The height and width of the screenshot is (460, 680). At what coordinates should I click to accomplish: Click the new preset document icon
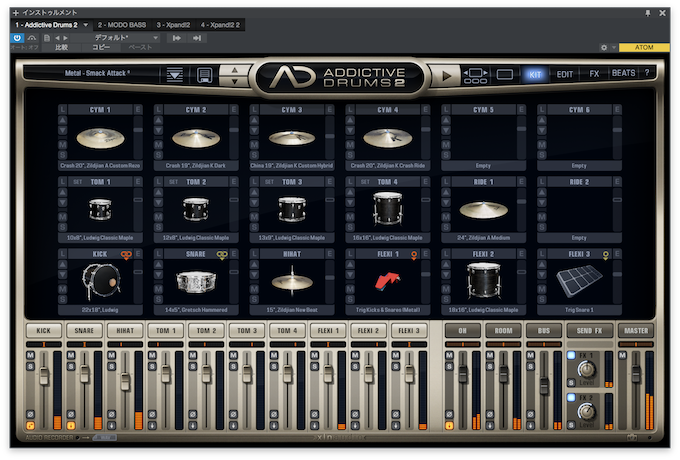[x=47, y=38]
